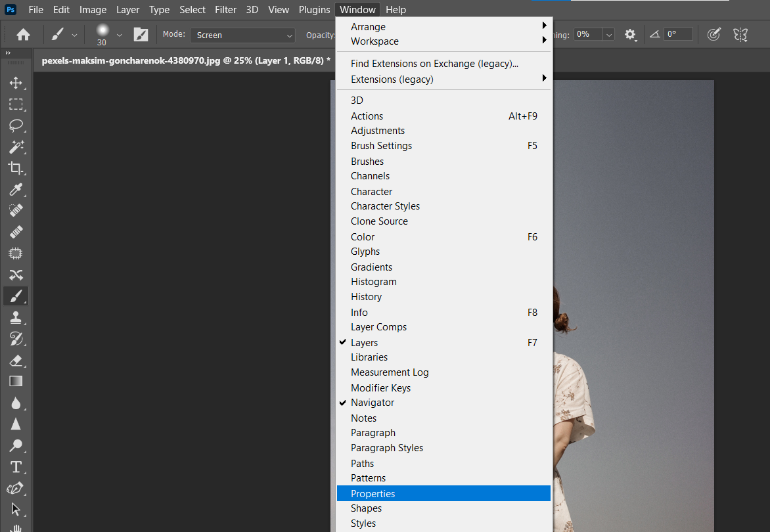Select the Eraser tool
770x532 pixels.
click(16, 361)
